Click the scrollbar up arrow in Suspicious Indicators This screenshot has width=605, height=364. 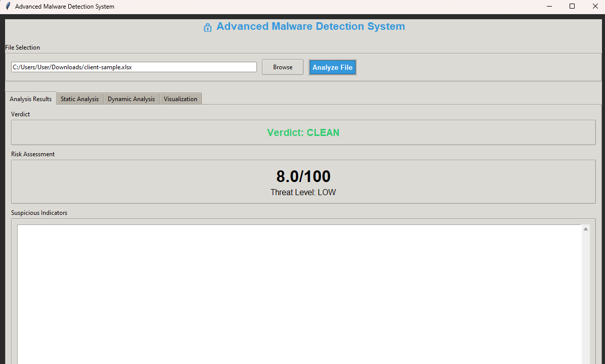click(x=586, y=229)
